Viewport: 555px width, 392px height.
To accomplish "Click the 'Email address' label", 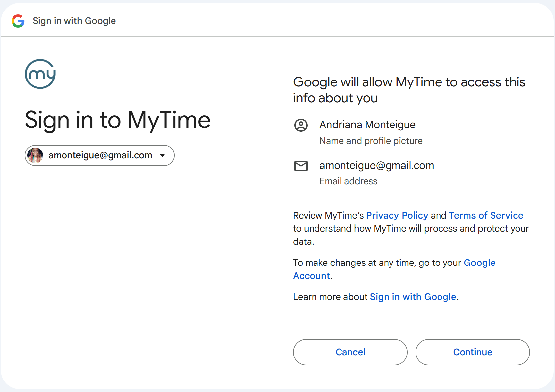I will click(x=348, y=181).
